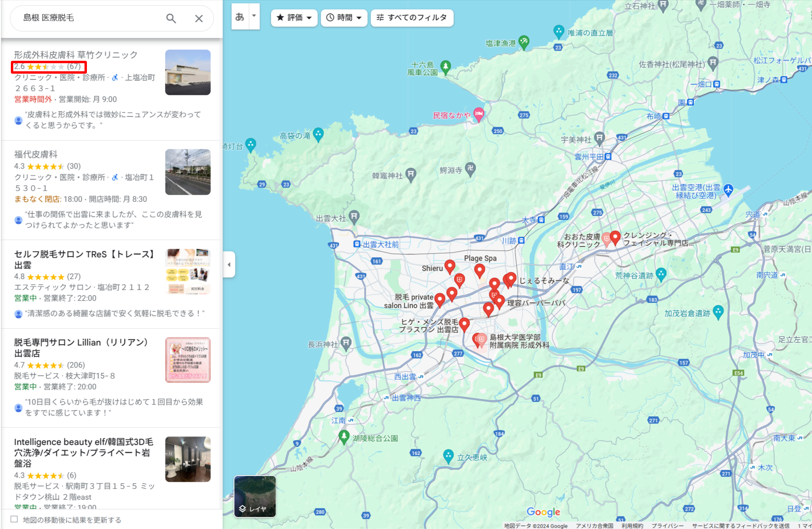This screenshot has width=812, height=529.
Task: Click the search magnifier icon
Action: pyautogui.click(x=171, y=18)
